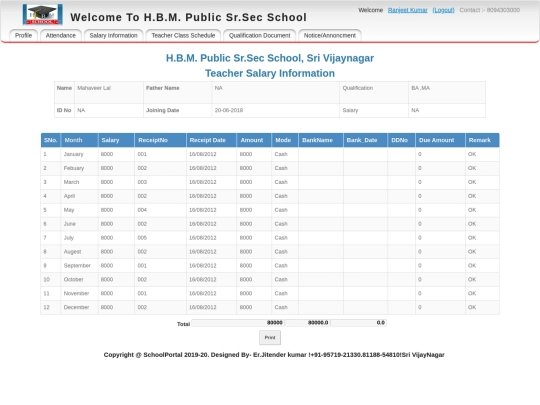Image resolution: width=540 pixels, height=405 pixels.
Task: Click the joining date 20-06-2018
Action: (x=229, y=110)
